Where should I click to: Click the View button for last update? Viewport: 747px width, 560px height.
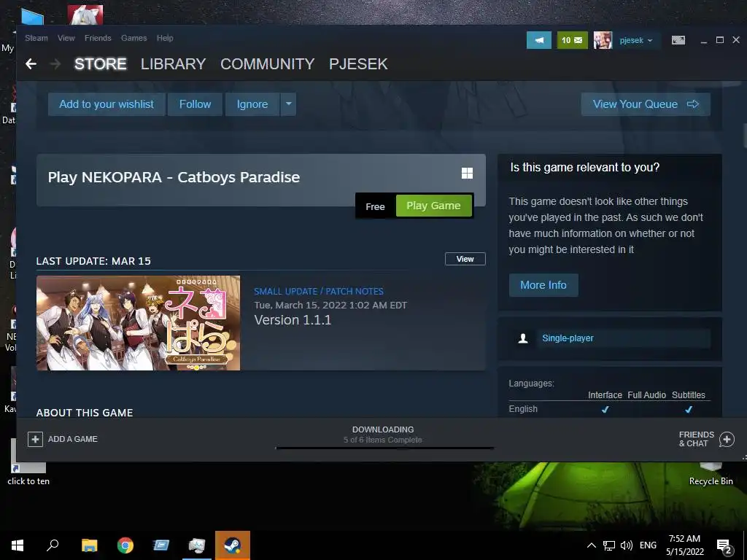coord(465,259)
